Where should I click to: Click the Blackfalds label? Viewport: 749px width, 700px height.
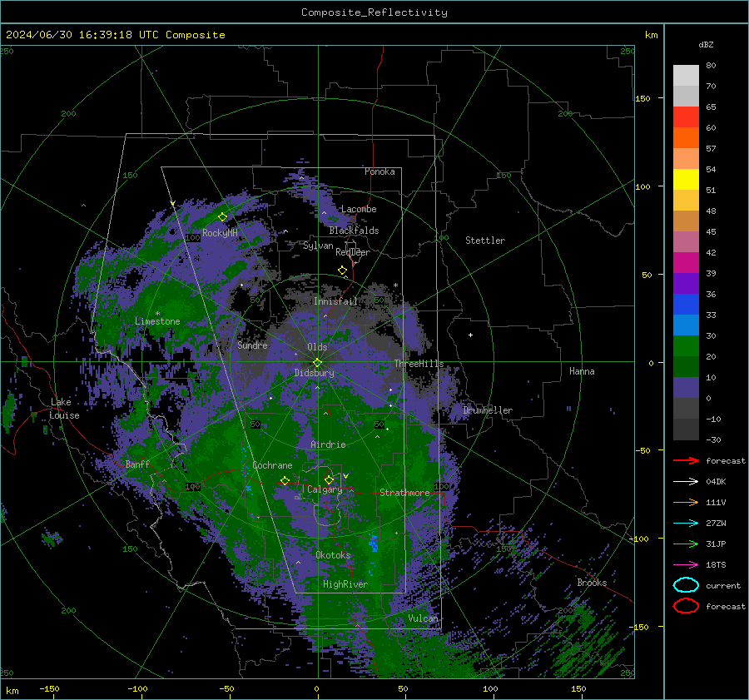354,231
